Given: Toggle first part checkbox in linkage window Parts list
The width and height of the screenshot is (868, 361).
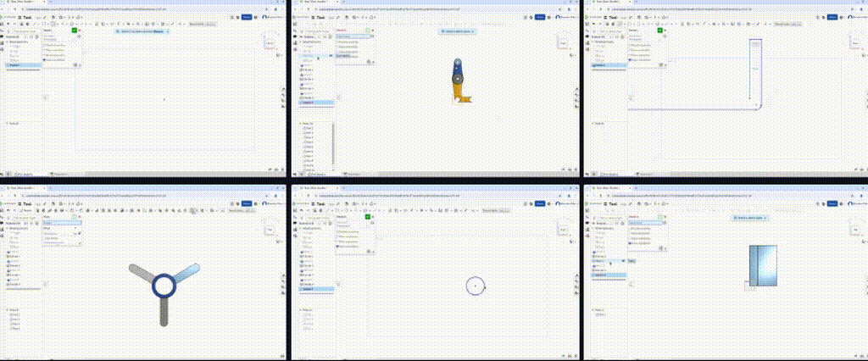Looking at the screenshot, I should coord(303,128).
